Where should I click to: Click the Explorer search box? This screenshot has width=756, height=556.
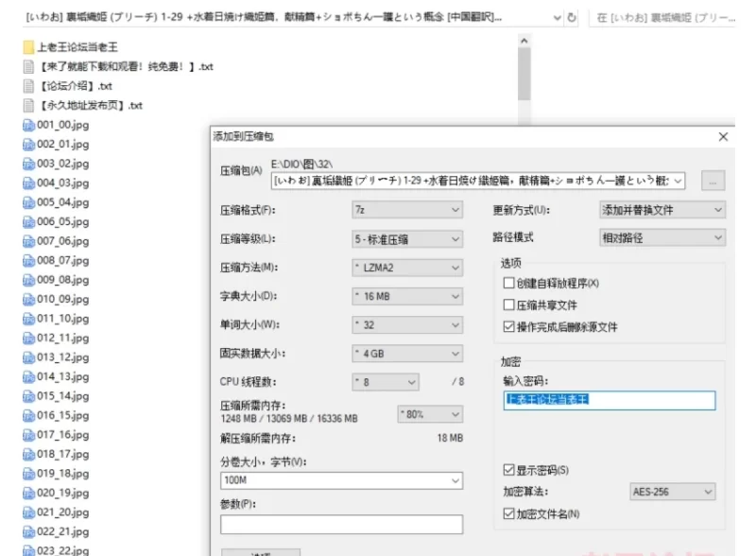coord(662,17)
